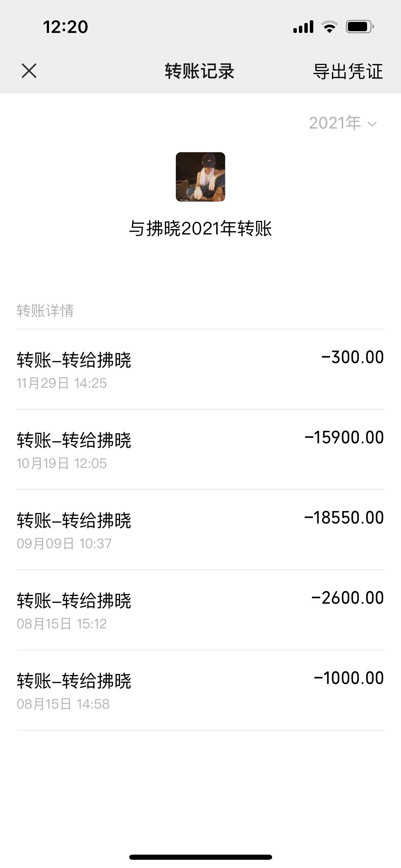Screen dimensions: 401x868
Task: Select the 10月19日 12:05 timestamp
Action: [62, 463]
